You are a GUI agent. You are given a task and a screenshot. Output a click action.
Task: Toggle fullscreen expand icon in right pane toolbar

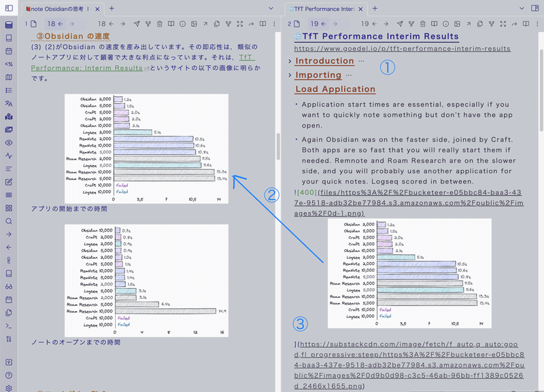tap(503, 24)
